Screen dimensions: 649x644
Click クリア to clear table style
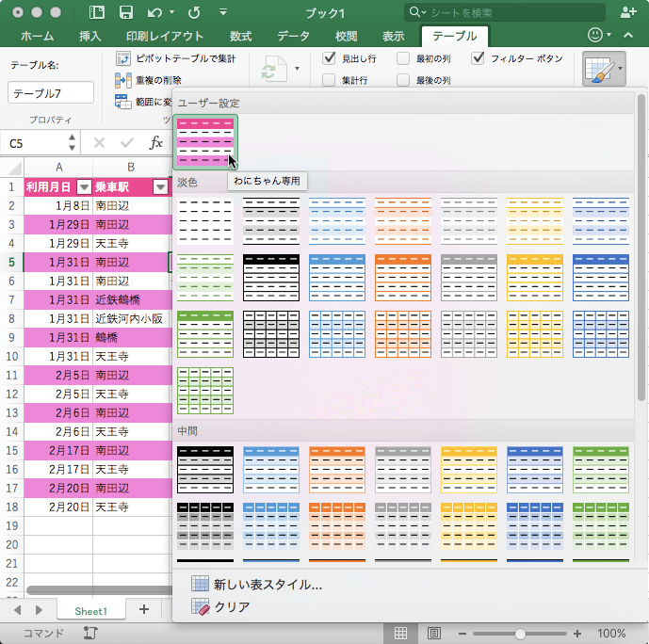pos(232,607)
